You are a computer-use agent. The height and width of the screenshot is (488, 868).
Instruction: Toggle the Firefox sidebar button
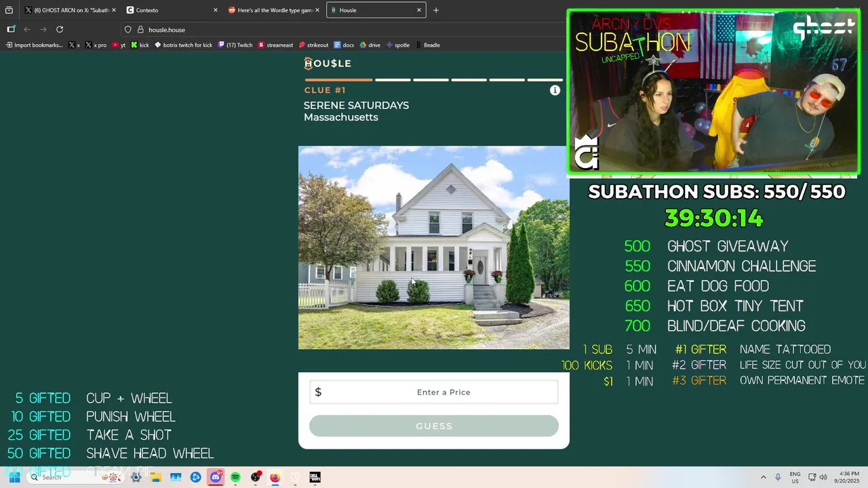(x=11, y=29)
